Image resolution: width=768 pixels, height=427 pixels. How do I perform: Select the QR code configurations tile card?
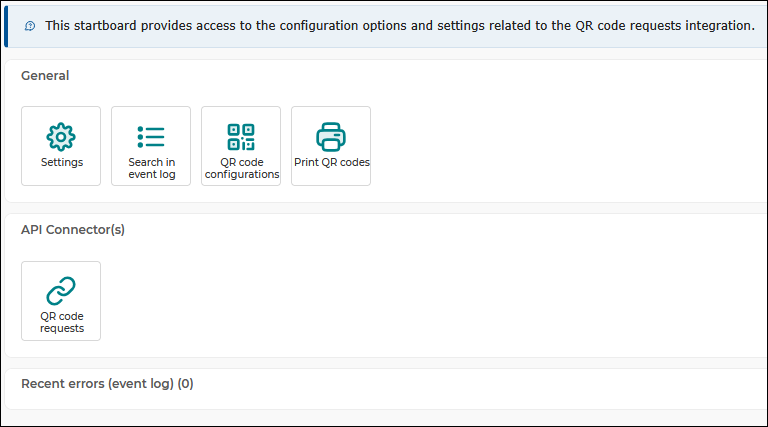[x=241, y=146]
